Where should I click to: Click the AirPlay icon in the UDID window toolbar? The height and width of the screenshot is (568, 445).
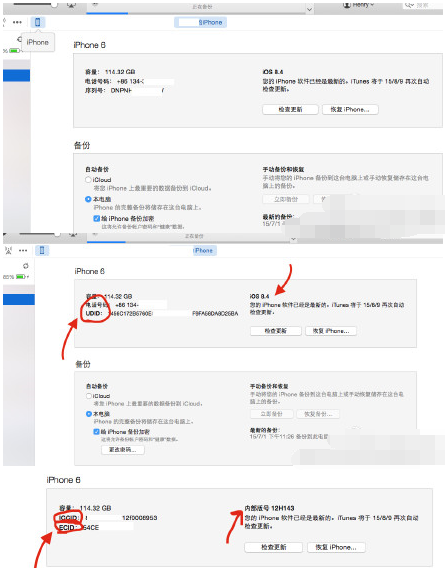74,235
